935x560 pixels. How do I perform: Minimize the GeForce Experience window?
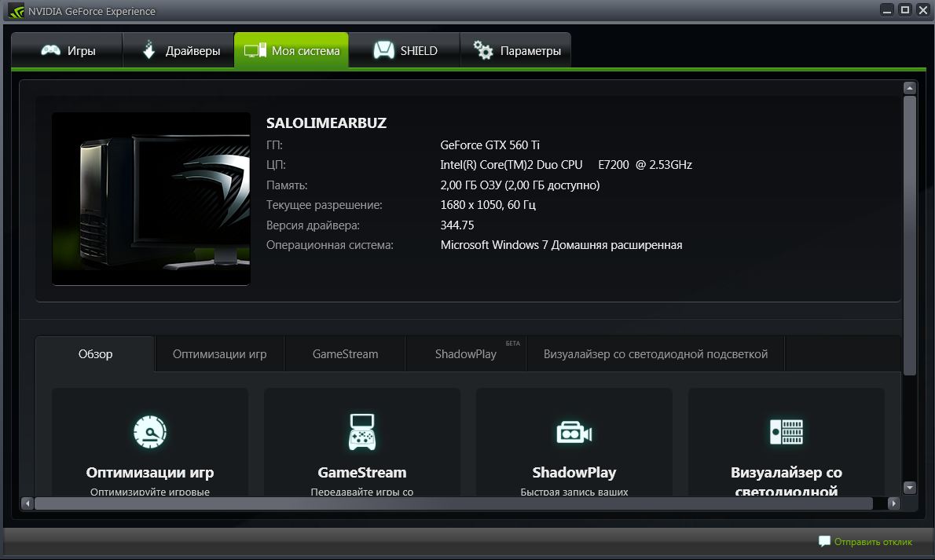click(x=887, y=10)
